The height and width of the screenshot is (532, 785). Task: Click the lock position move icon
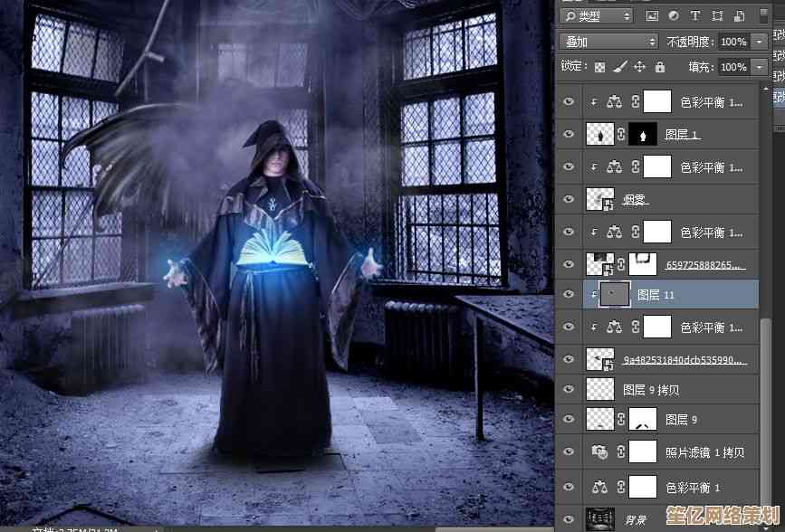[640, 67]
